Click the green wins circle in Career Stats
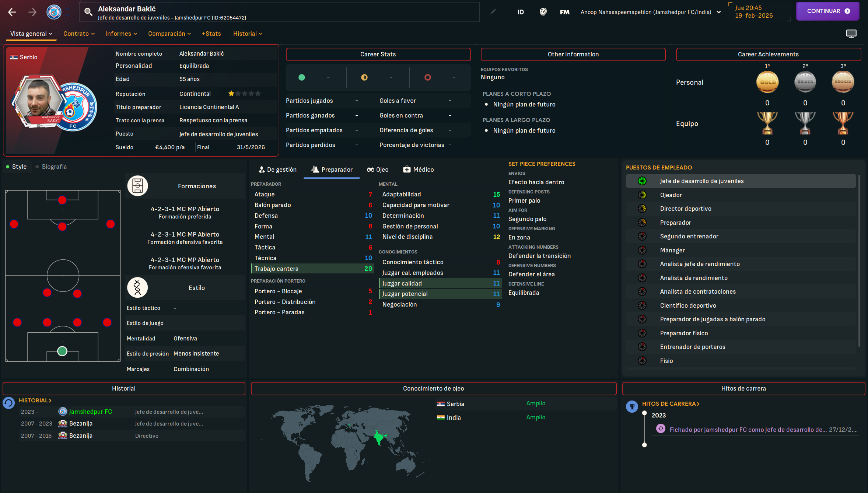This screenshot has height=493, width=868. 301,77
